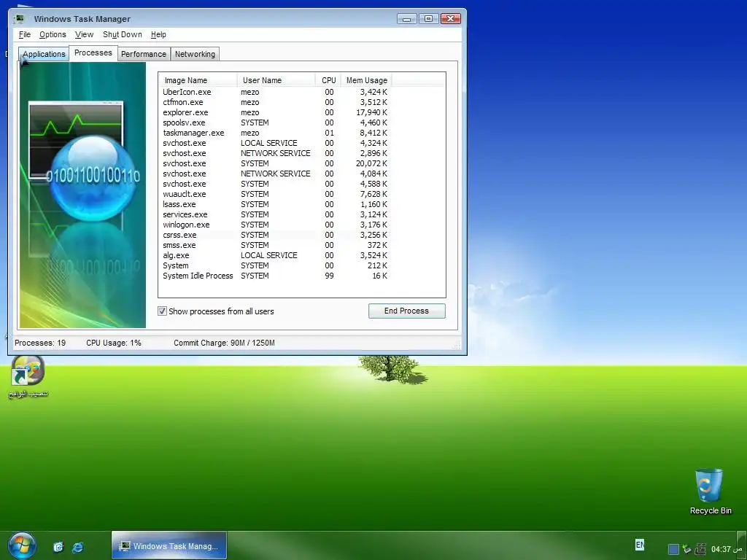The width and height of the screenshot is (747, 560).
Task: Click the Task Manager title bar icon
Action: pyautogui.click(x=19, y=19)
